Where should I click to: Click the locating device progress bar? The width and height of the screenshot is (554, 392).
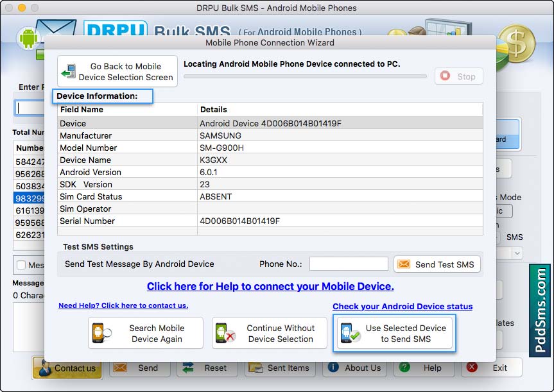tap(306, 76)
